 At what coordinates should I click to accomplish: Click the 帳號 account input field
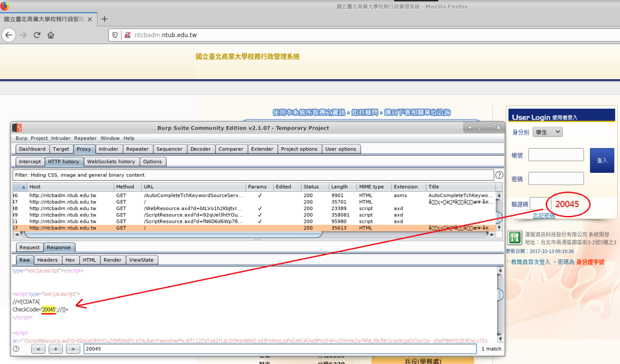(556, 154)
